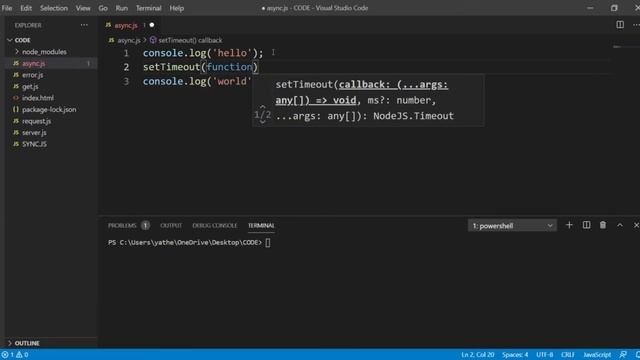Screen dimensions: 640x360
Task: Open the Go menu
Action: 103,8
